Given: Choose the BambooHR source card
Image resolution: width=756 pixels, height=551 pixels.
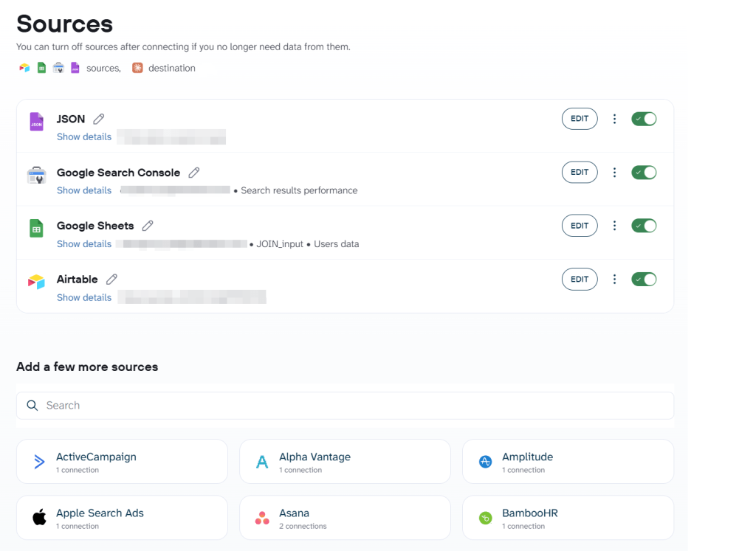Looking at the screenshot, I should click(x=568, y=518).
